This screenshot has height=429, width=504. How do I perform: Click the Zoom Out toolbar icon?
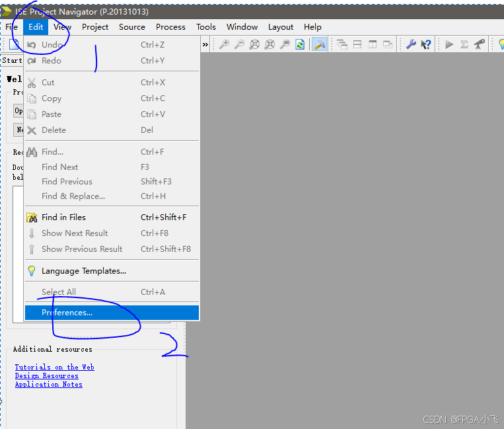pos(239,44)
